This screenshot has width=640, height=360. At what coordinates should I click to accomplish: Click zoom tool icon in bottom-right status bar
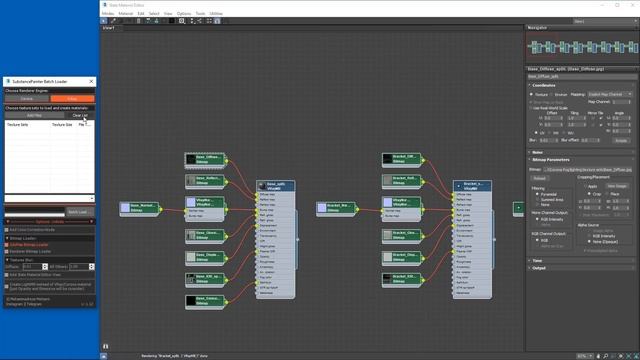pyautogui.click(x=605, y=356)
